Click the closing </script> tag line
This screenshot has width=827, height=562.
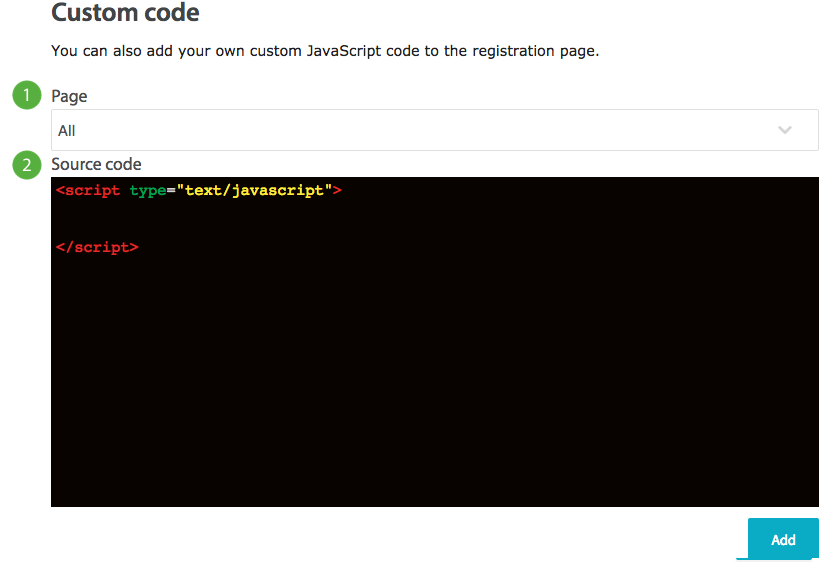(x=97, y=247)
